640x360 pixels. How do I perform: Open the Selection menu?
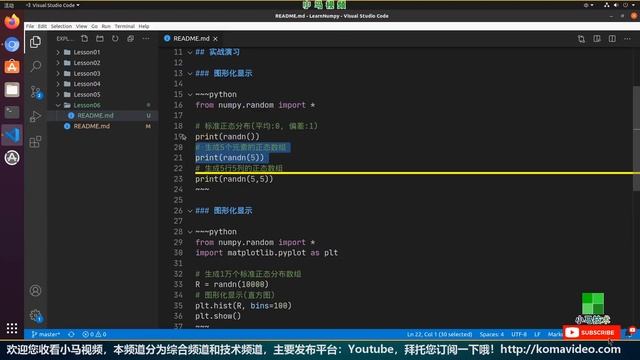[61, 26]
